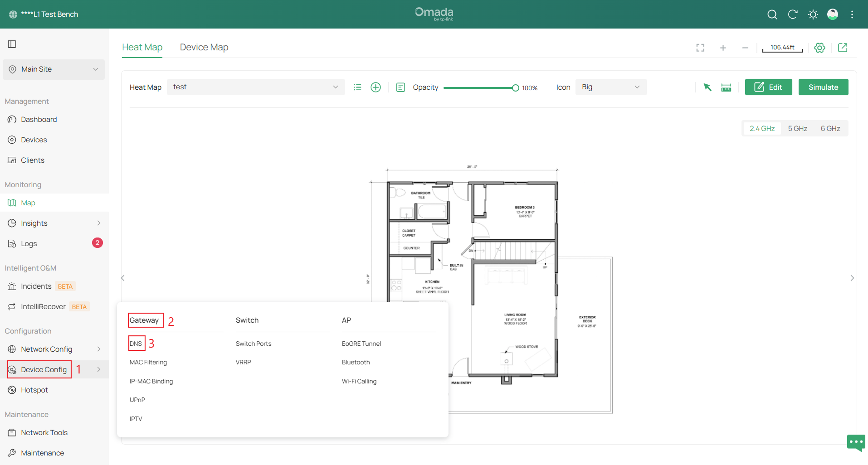Expand the Insights menu item
868x465 pixels.
click(x=54, y=223)
